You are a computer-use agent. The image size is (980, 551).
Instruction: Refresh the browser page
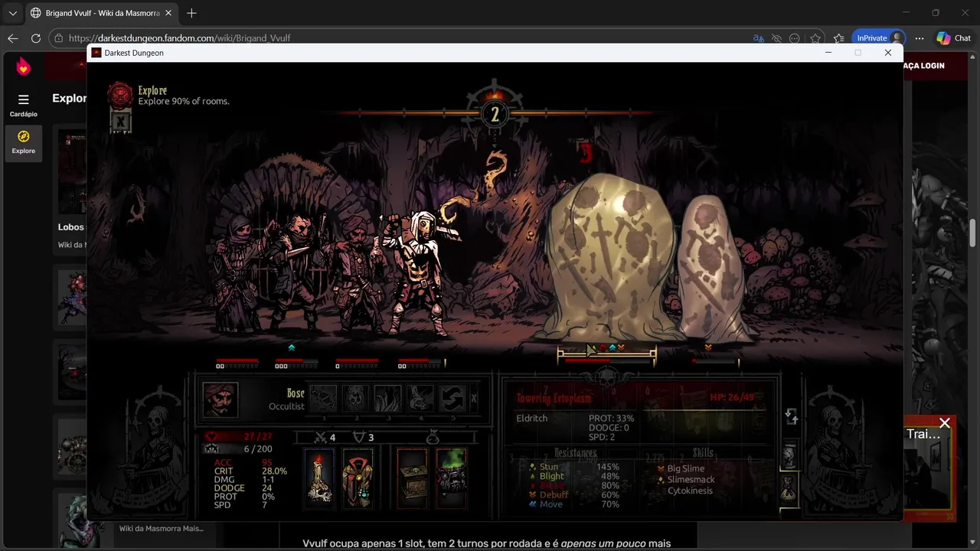[36, 38]
